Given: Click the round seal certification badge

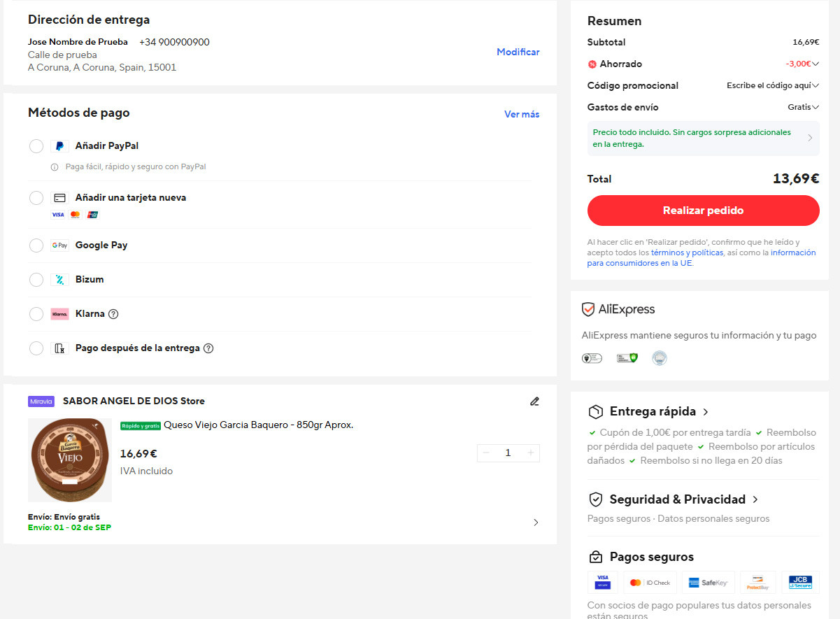Looking at the screenshot, I should tap(660, 358).
